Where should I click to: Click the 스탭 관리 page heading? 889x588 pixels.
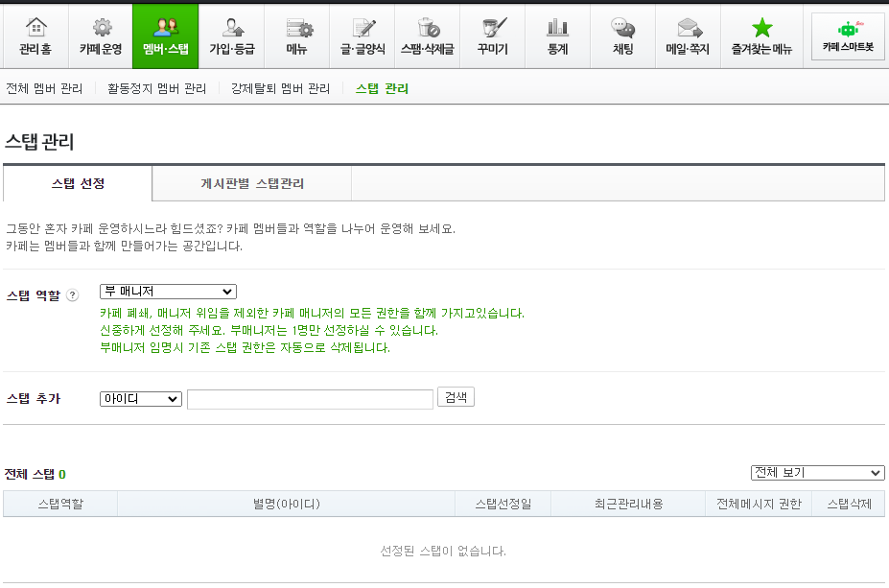coord(39,141)
